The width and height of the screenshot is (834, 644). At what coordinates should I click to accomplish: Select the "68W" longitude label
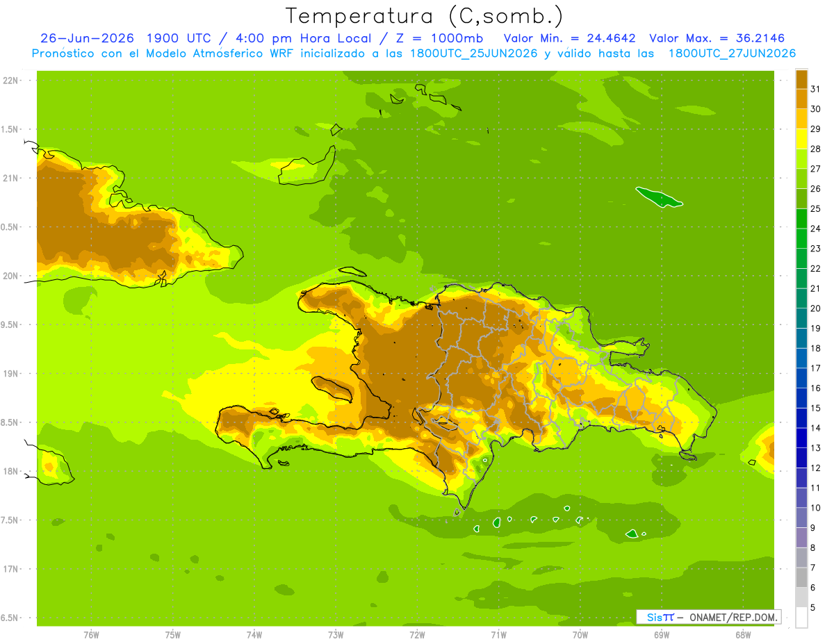743,635
